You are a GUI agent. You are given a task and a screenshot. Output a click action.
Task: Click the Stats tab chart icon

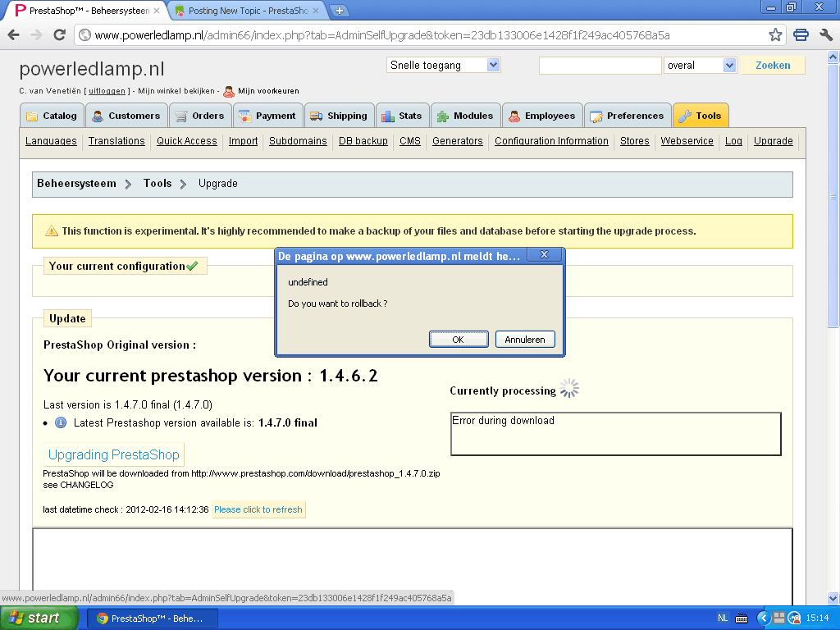[x=388, y=116]
